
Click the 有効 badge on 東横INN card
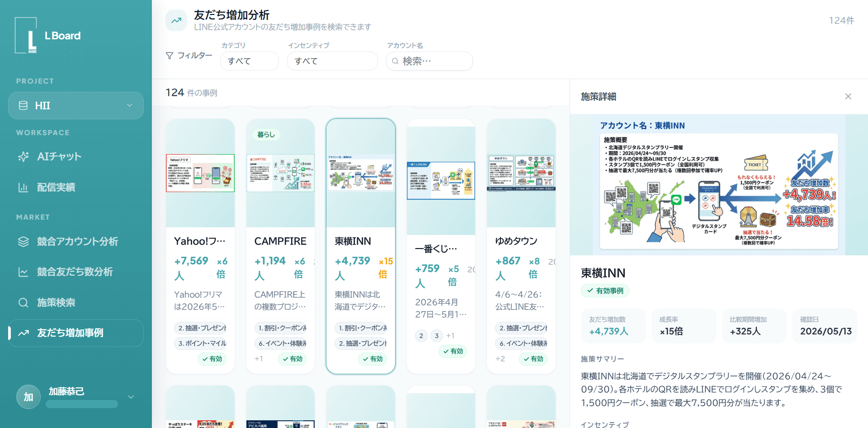pos(373,359)
